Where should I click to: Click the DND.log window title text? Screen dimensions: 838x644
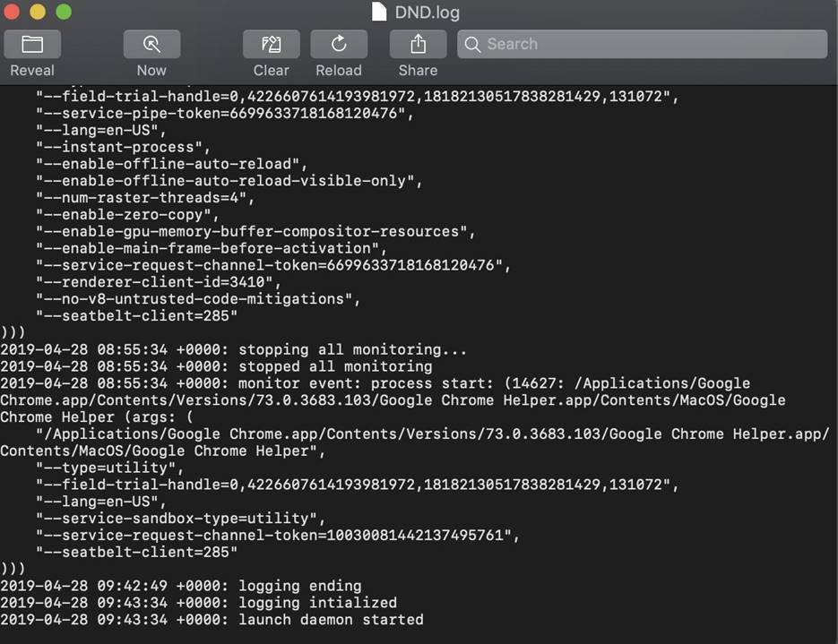(427, 13)
